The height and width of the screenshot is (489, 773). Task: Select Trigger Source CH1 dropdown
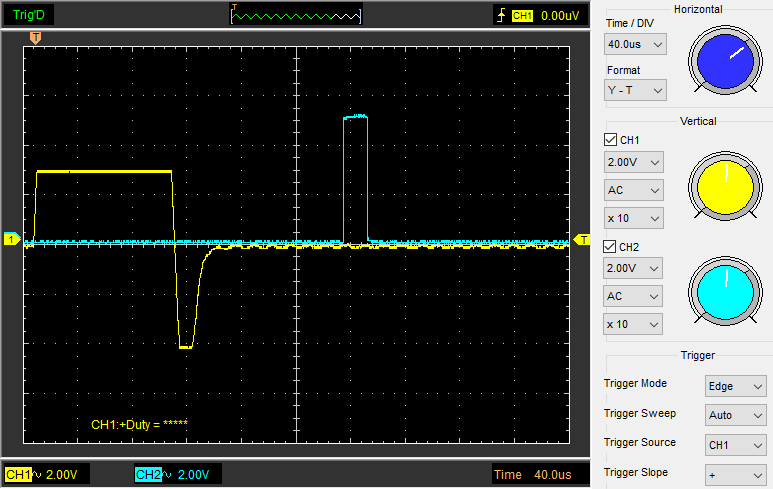(735, 445)
